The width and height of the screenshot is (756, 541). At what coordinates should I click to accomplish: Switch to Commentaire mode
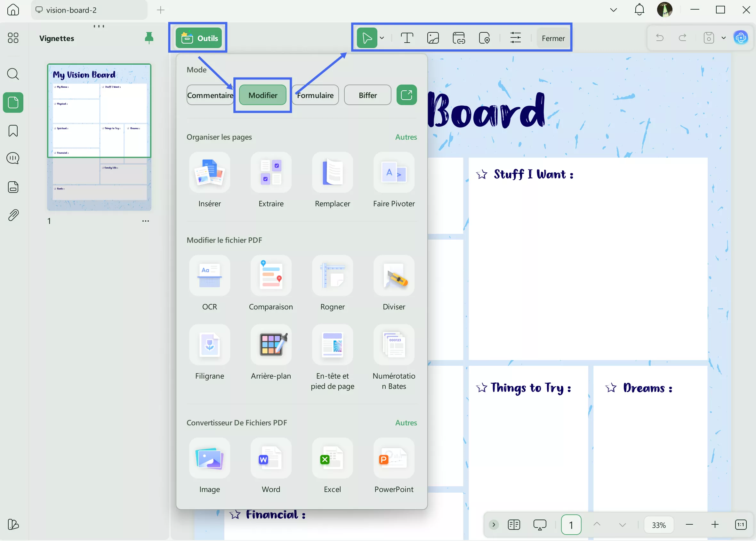(210, 95)
